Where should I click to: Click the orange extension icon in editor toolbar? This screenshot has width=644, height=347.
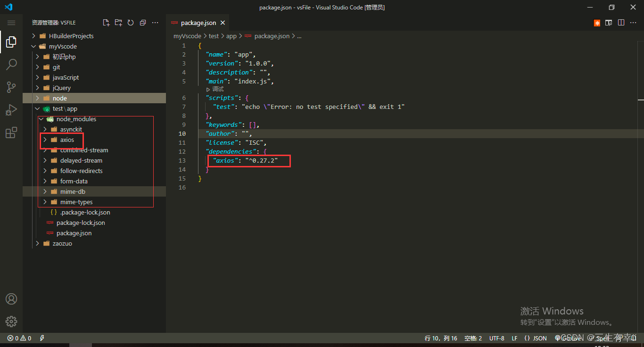[x=597, y=23]
